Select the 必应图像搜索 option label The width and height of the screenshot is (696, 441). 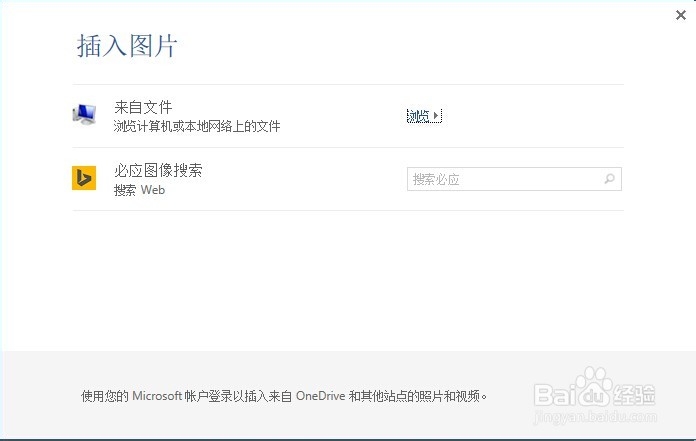pyautogui.click(x=158, y=170)
